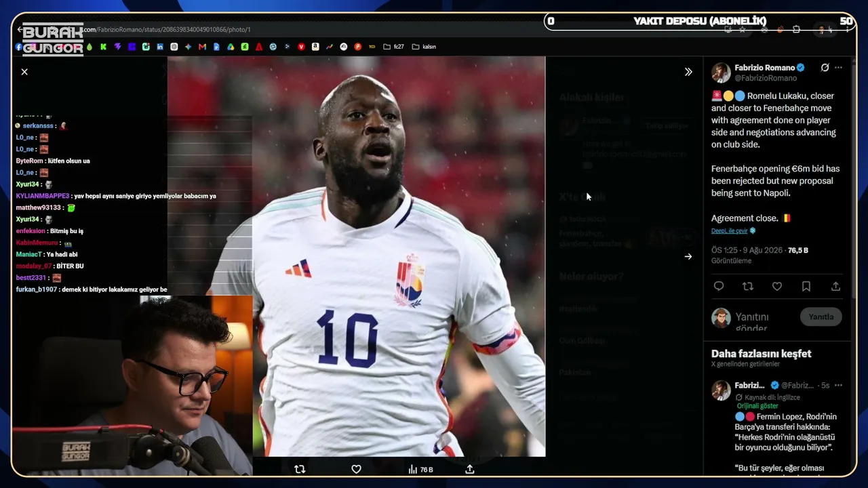Open the Fabrizio Romano display name link

764,68
